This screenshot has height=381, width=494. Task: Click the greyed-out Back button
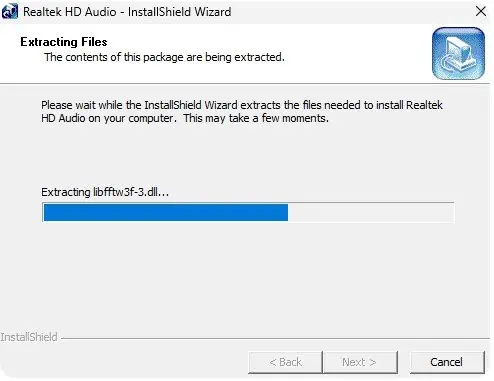click(285, 362)
